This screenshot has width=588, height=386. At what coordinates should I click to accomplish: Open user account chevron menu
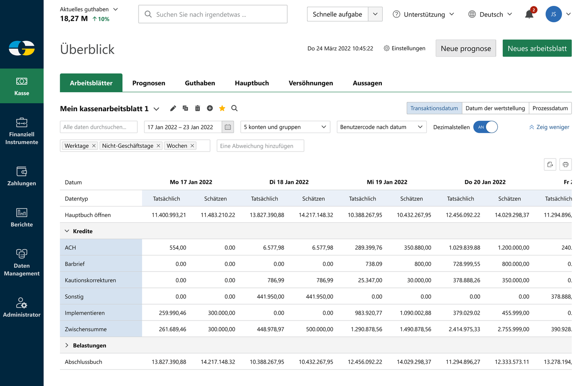click(x=568, y=14)
